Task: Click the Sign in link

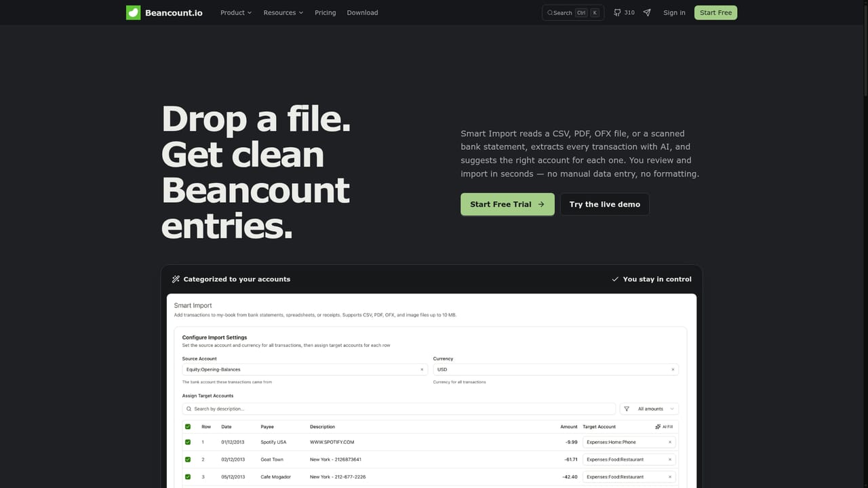Action: point(674,12)
